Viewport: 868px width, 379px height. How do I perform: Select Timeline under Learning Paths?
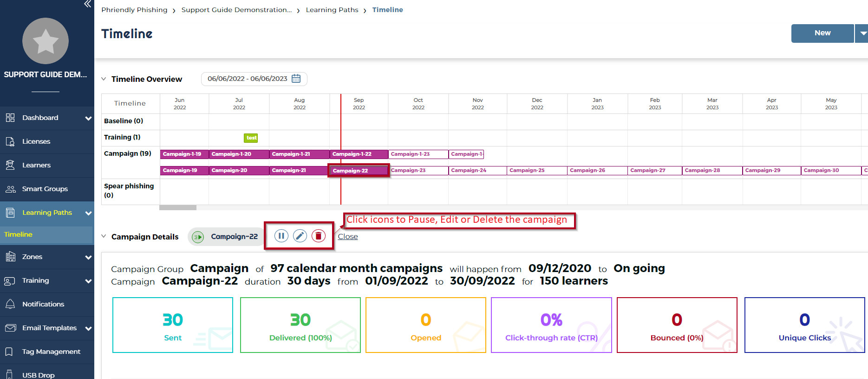[x=19, y=234]
